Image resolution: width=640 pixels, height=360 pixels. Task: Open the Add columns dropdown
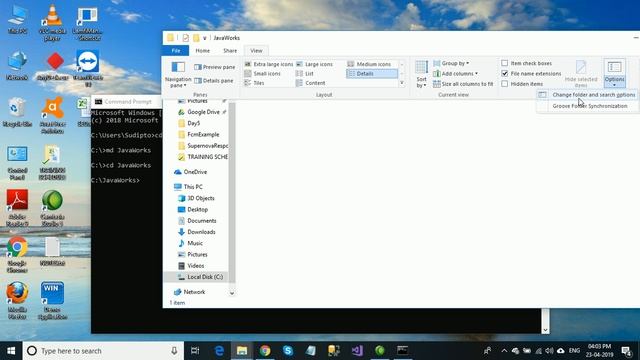(455, 73)
